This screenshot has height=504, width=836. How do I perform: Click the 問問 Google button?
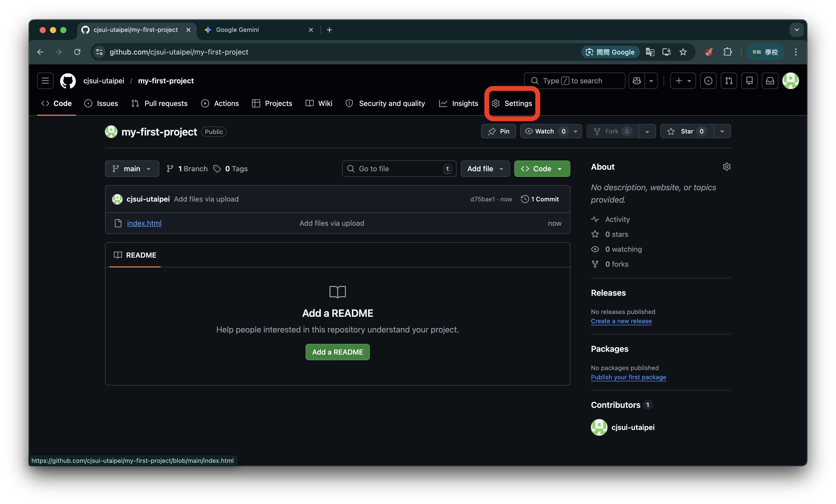pos(610,52)
